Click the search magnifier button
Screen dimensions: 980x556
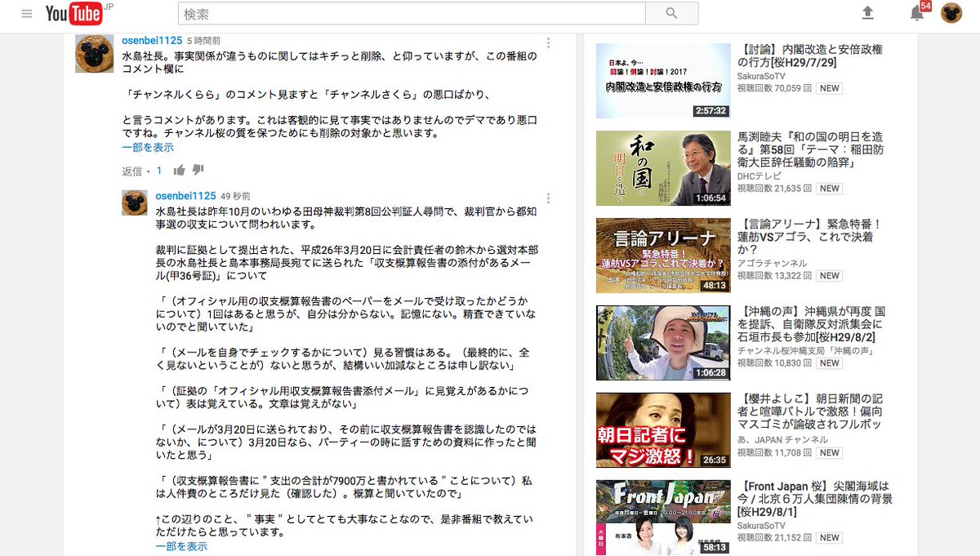pos(671,13)
